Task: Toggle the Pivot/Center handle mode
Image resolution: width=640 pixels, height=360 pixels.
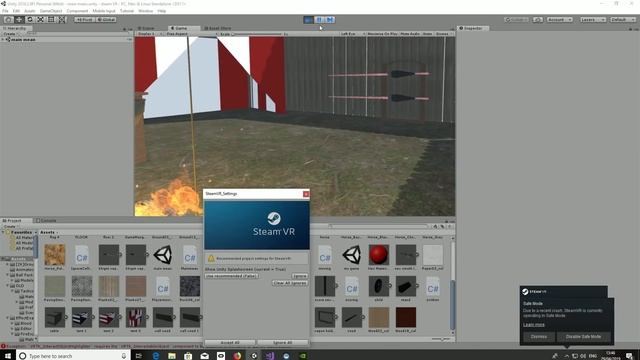Action: [x=84, y=19]
